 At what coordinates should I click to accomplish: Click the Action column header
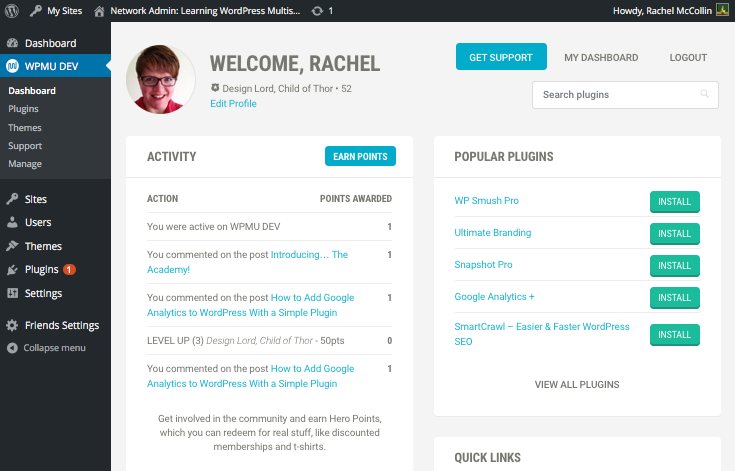(x=163, y=199)
